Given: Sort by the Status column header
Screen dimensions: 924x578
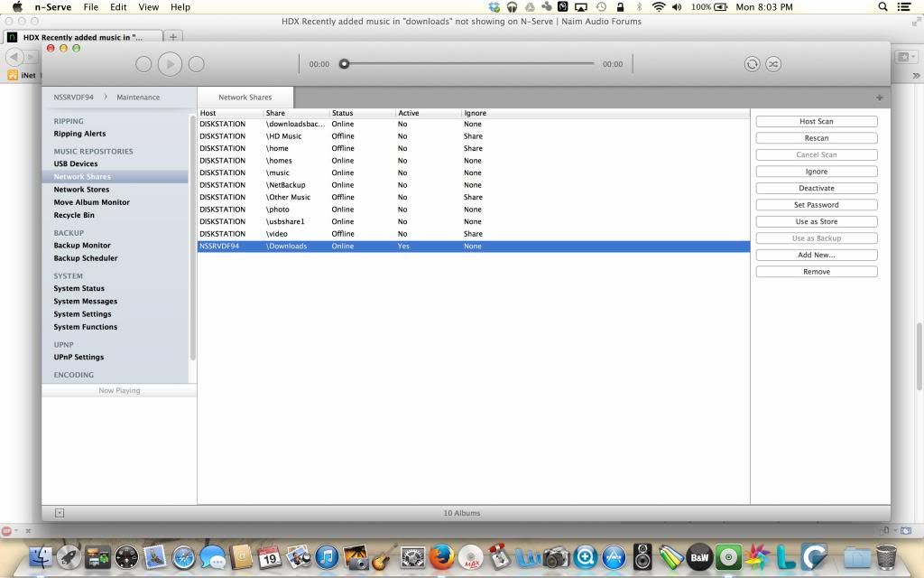Looking at the screenshot, I should point(362,113).
